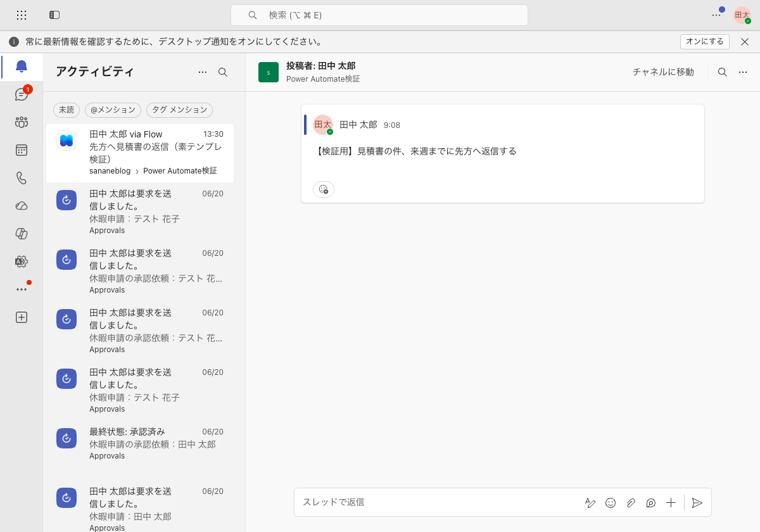This screenshot has height=532, width=760.
Task: Click the Power Automate検証 subtitle in header
Action: 323,79
